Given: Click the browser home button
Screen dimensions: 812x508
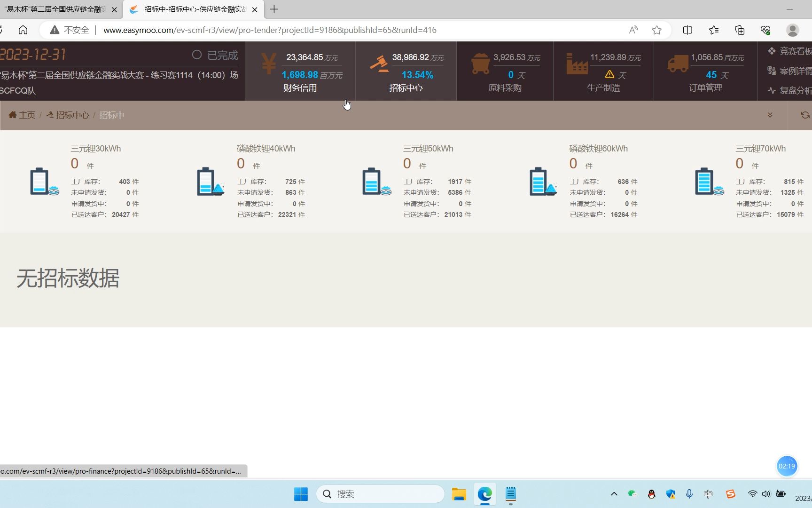Looking at the screenshot, I should pyautogui.click(x=23, y=30).
